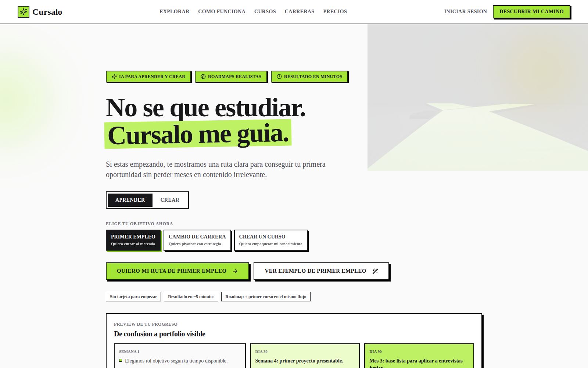
Task: Click the 'Sin tarjeta para empezar' pill
Action: [x=133, y=296]
